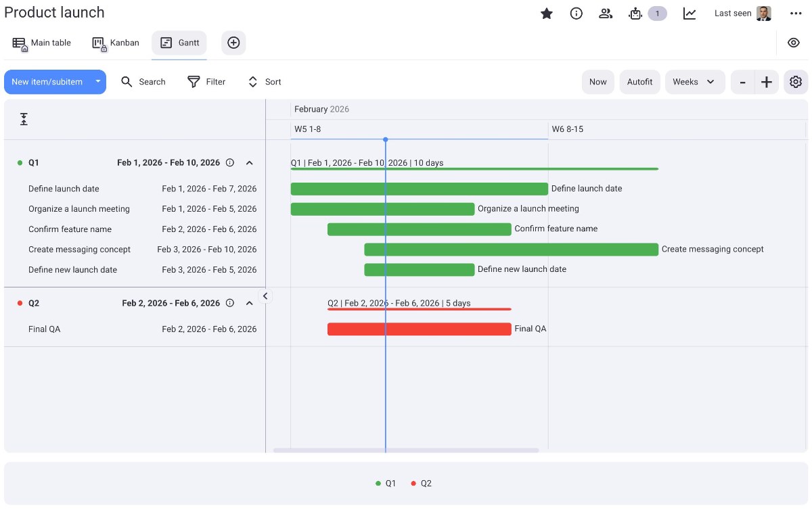
Task: Open the board members people icon
Action: [606, 14]
